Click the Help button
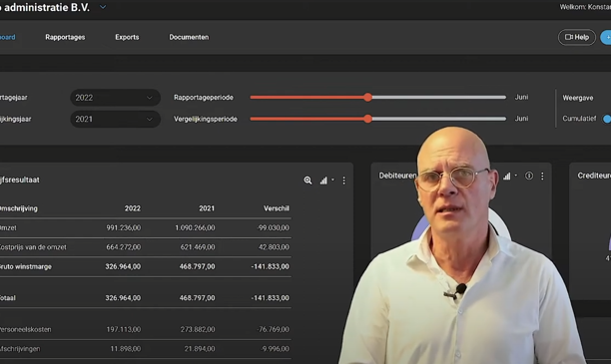611x364 pixels. pos(577,37)
